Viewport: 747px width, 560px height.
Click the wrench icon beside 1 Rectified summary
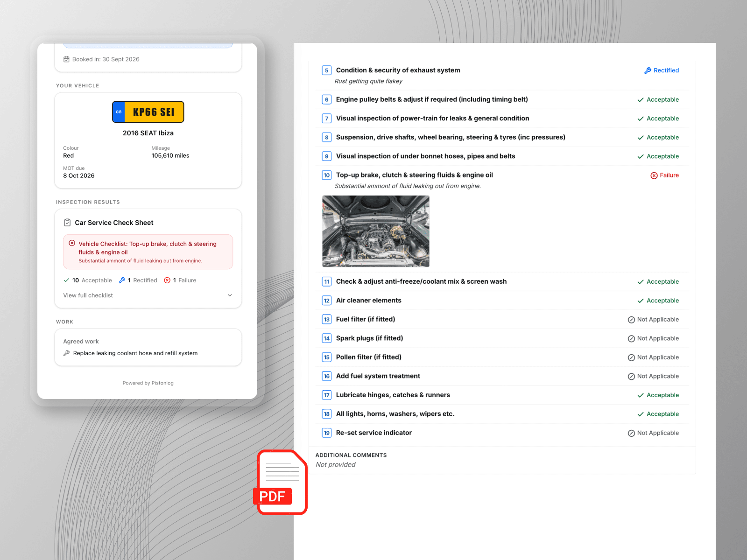point(122,280)
